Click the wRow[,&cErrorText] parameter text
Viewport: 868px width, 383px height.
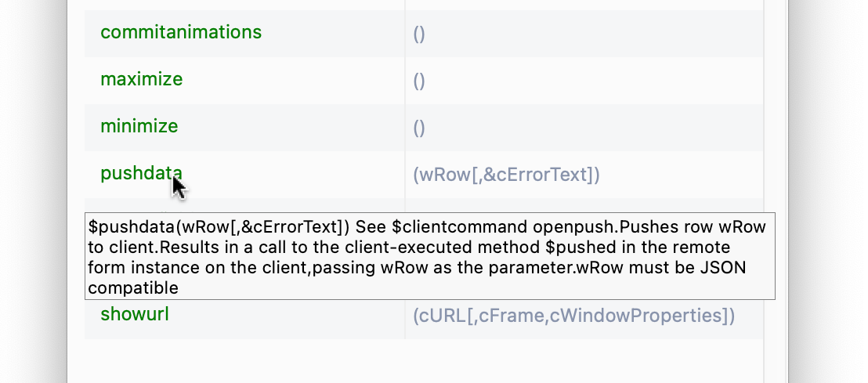506,175
